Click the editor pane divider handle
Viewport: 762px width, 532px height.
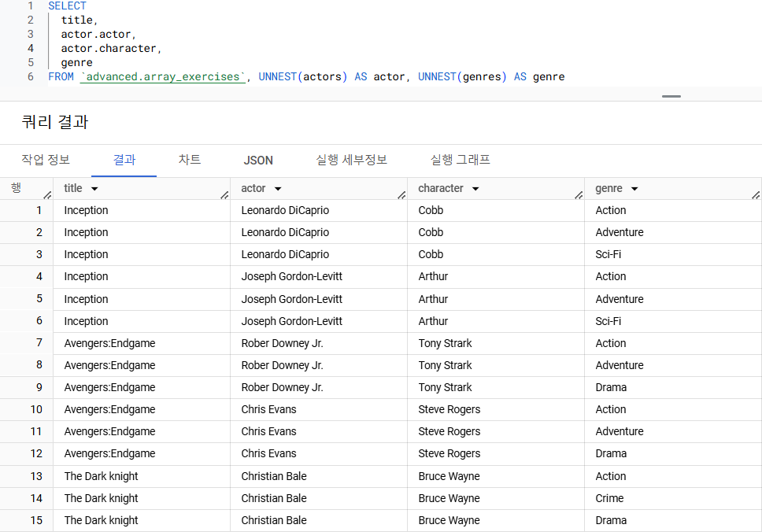point(671,96)
